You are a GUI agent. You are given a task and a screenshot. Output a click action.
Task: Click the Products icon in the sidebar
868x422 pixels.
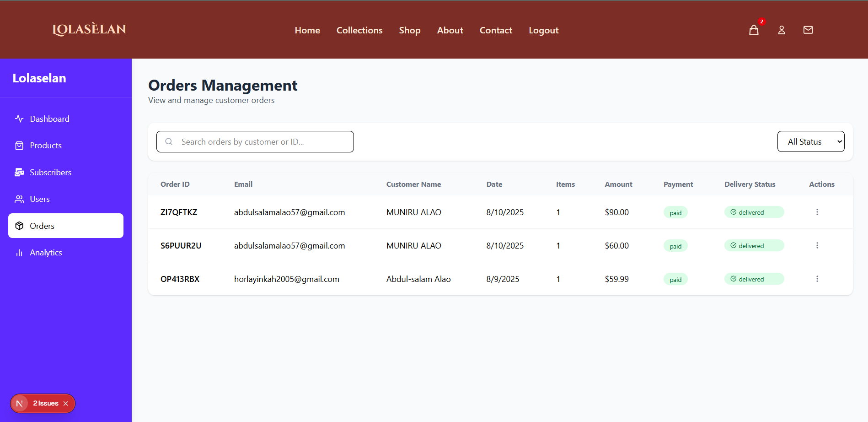pos(19,145)
